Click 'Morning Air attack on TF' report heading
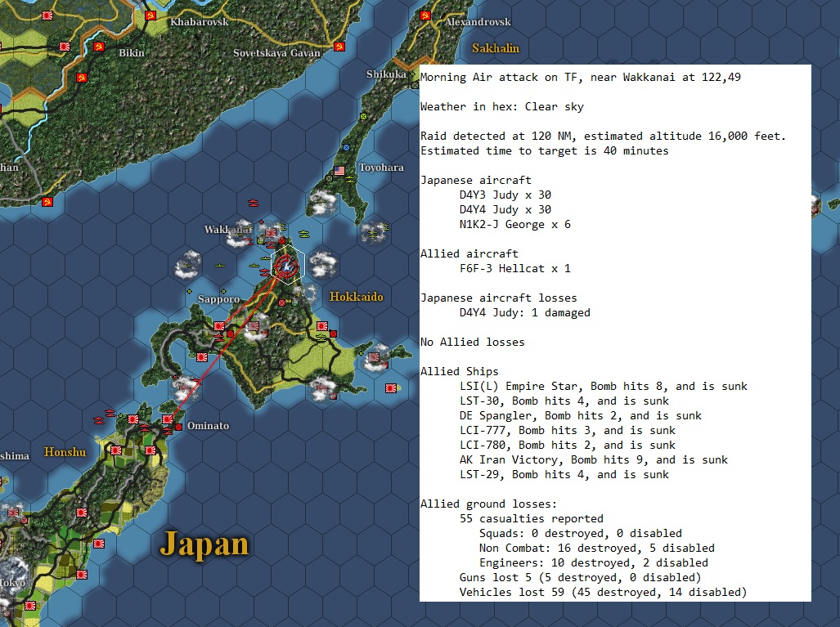The width and height of the screenshot is (840, 627). tap(580, 77)
